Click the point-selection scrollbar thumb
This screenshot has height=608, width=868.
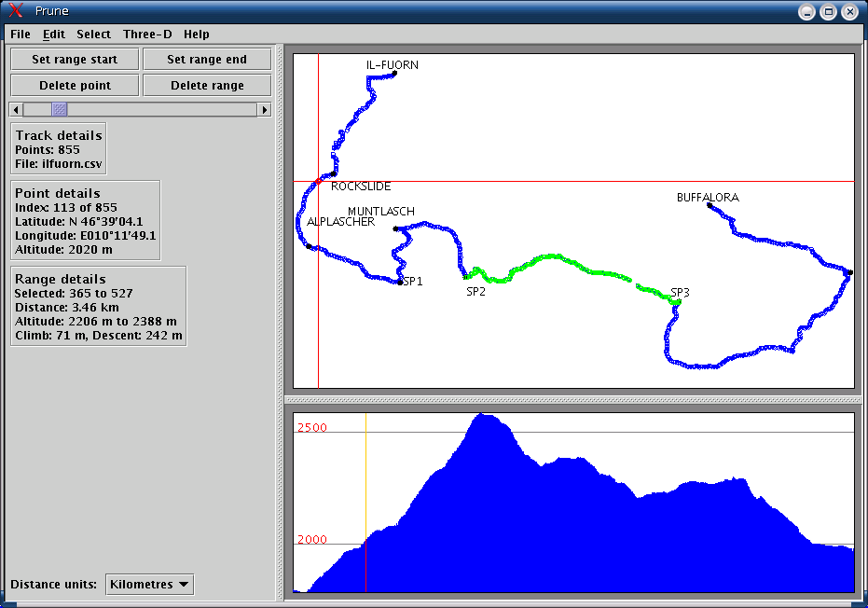point(60,110)
